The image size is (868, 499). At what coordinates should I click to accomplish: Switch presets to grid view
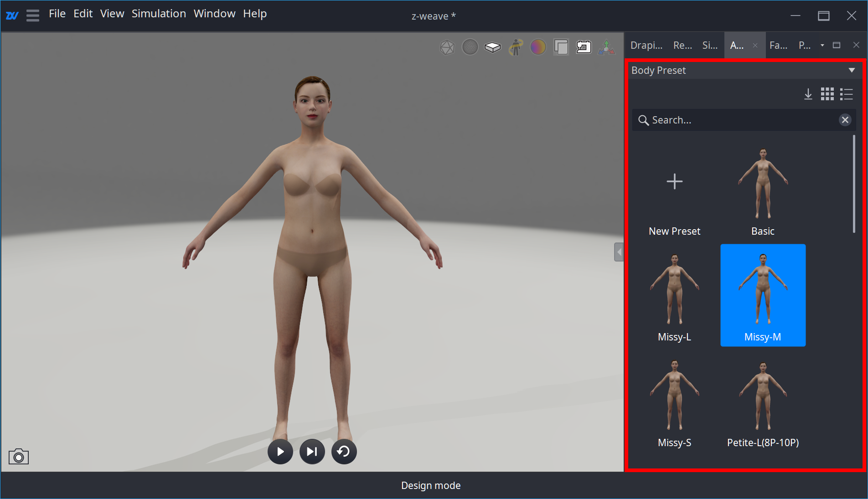(x=827, y=94)
